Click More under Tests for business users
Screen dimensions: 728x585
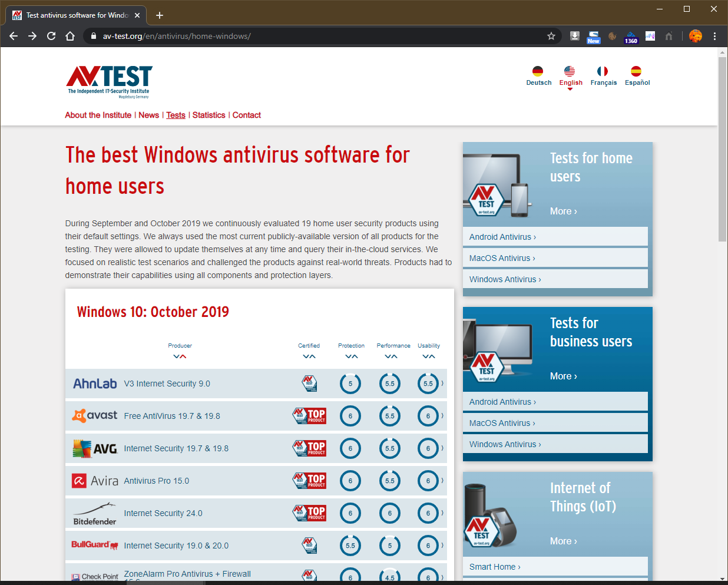pyautogui.click(x=564, y=376)
